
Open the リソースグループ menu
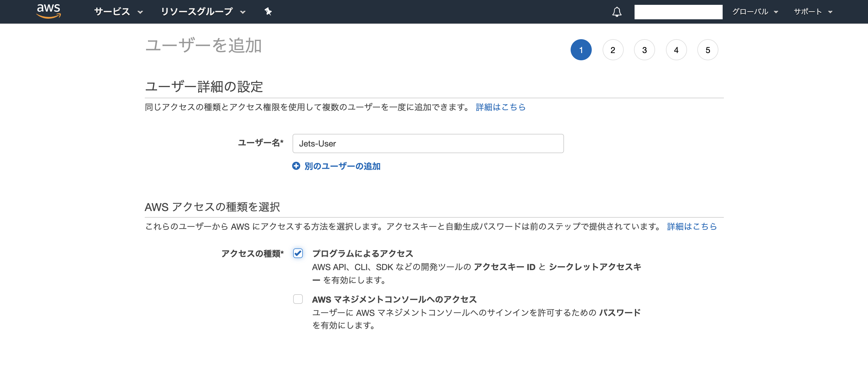203,12
